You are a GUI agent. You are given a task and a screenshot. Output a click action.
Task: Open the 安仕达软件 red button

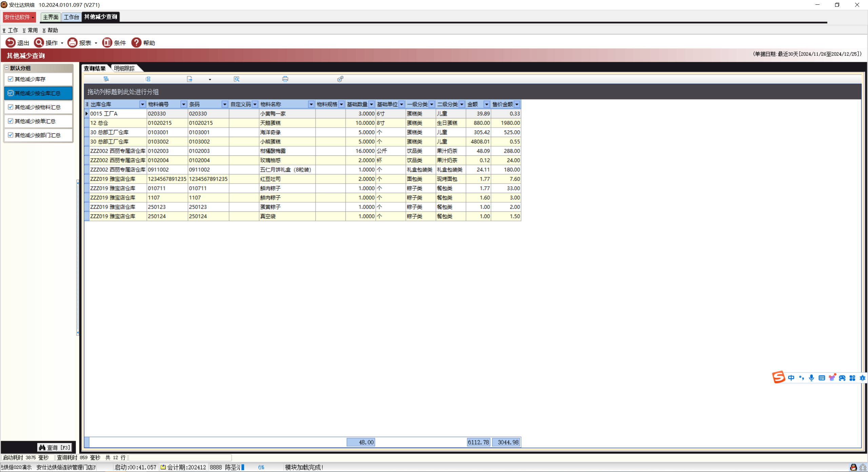[19, 17]
